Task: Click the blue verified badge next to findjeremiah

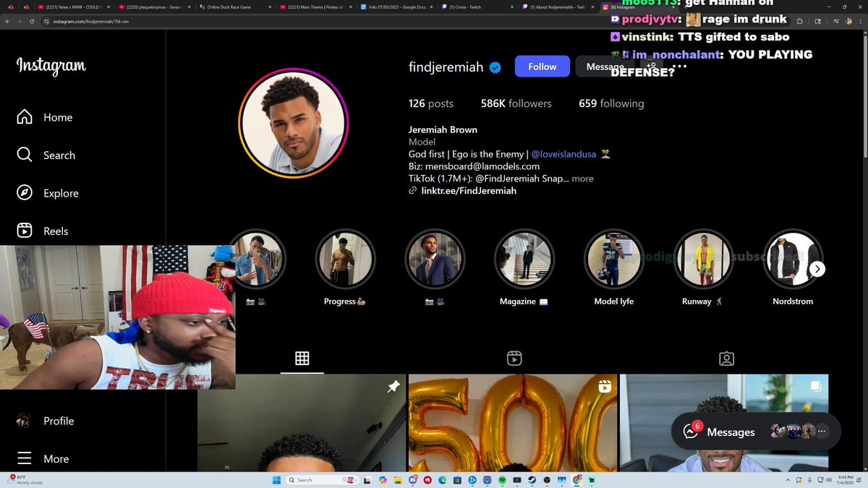Action: coord(495,67)
